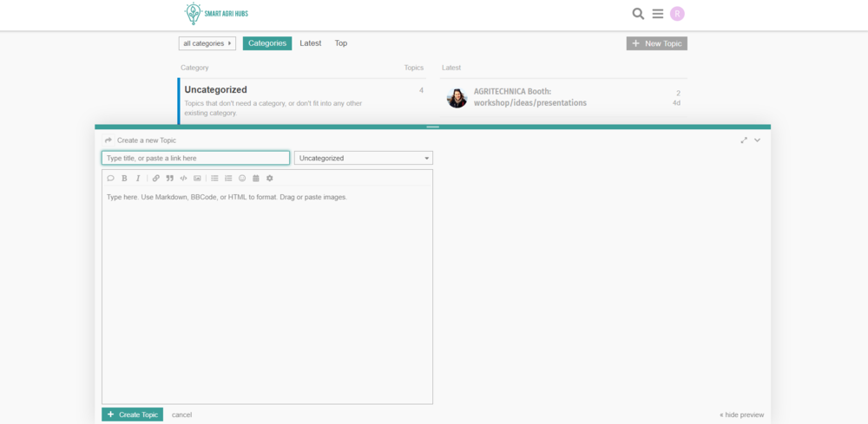Toggle bold formatting in the editor toolbar
The width and height of the screenshot is (868, 424).
click(x=124, y=178)
